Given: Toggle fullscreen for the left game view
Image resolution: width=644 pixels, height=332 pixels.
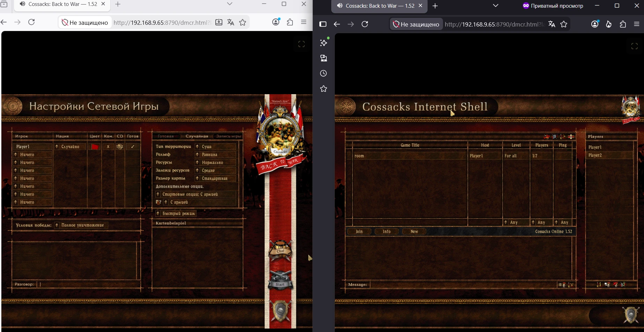Looking at the screenshot, I should click(x=302, y=44).
